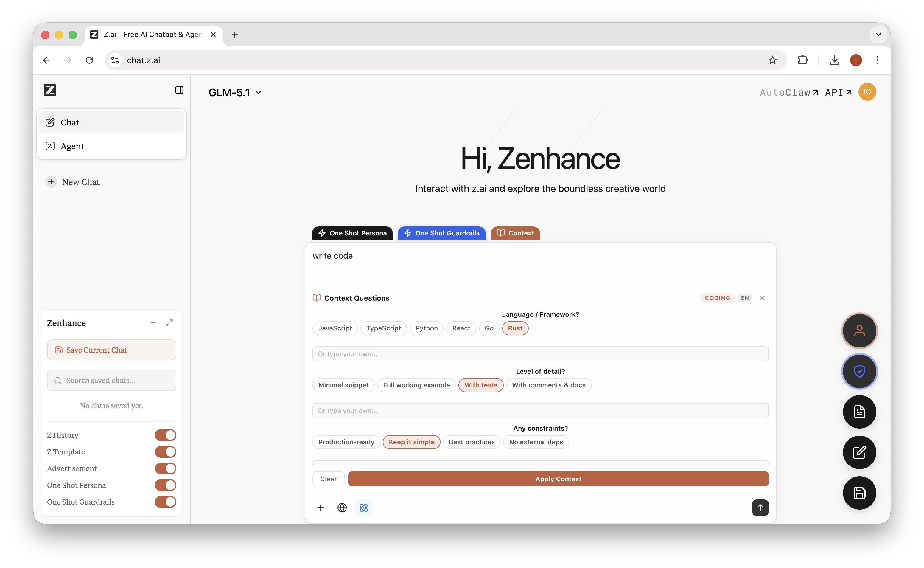Enable web search with the globe icon
Viewport: 924px width, 568px height.
click(342, 508)
